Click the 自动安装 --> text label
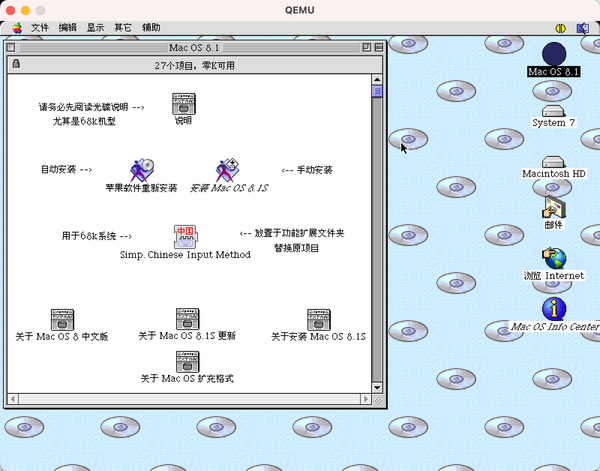600x471 pixels. [66, 169]
